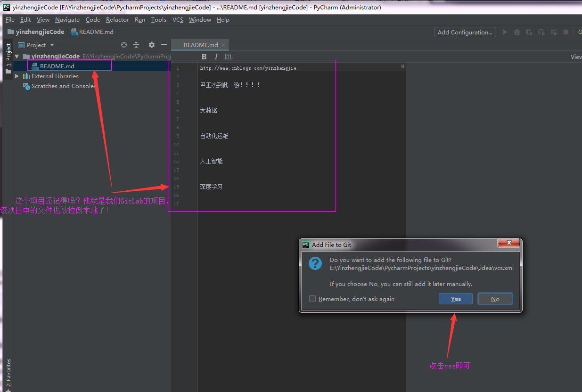Click the Scratches and Consoles icon
The width and height of the screenshot is (582, 392).
pyautogui.click(x=26, y=86)
